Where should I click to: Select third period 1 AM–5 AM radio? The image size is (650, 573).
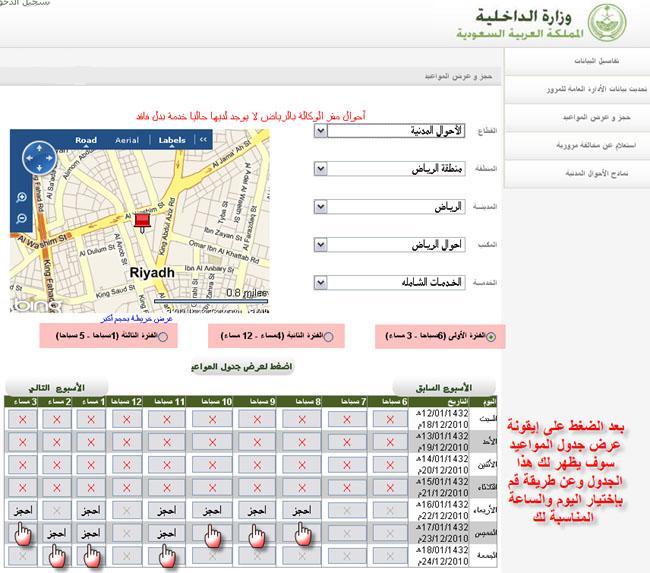pyautogui.click(x=163, y=337)
